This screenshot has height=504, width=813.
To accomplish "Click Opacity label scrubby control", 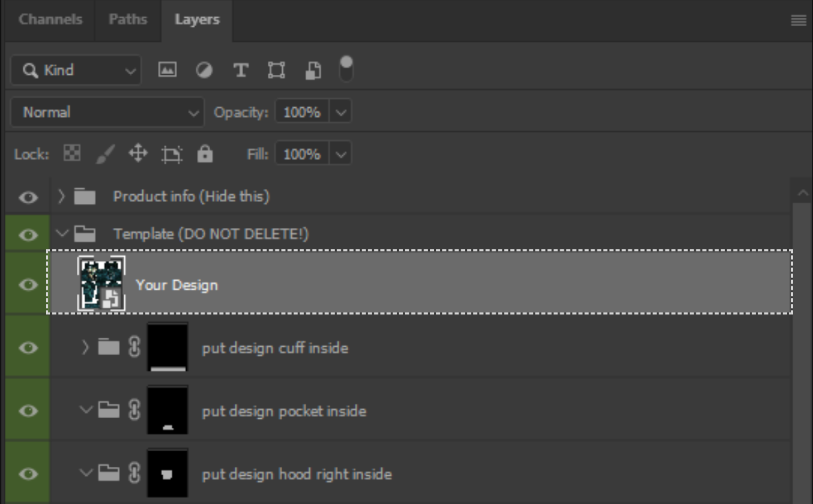I will point(241,112).
